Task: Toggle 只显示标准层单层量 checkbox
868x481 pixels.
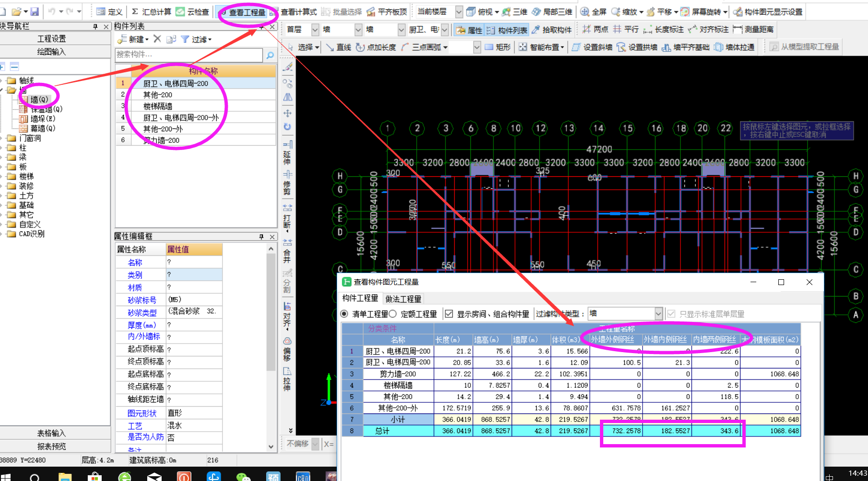Action: click(x=671, y=314)
